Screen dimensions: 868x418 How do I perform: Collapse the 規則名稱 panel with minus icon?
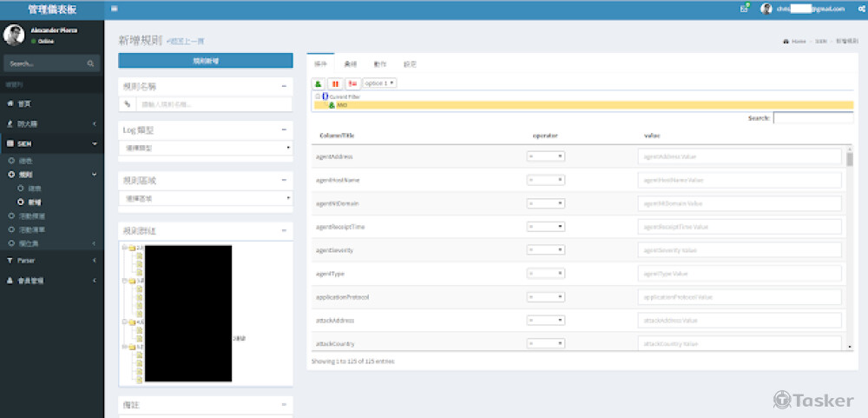coord(284,86)
